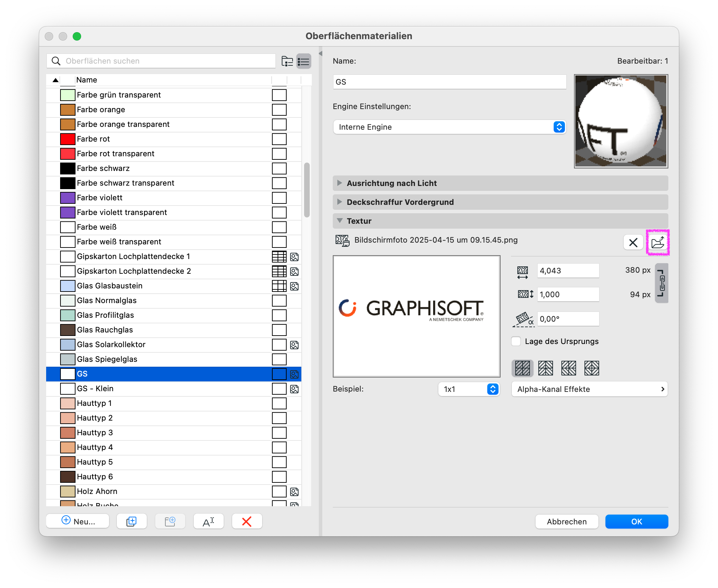The height and width of the screenshot is (588, 718).
Task: Collapse the left panel with the arrow
Action: [321, 53]
